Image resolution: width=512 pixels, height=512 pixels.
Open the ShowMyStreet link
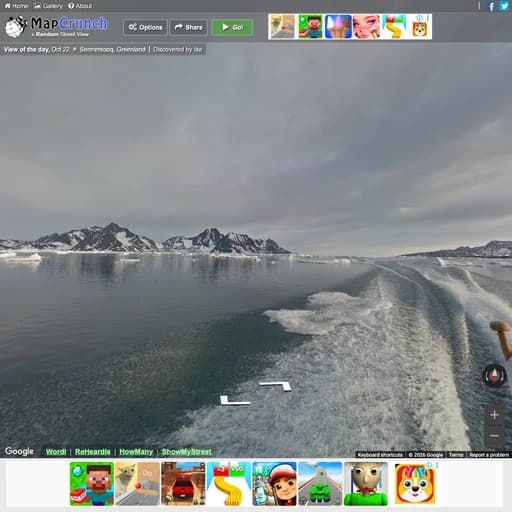coord(187,452)
